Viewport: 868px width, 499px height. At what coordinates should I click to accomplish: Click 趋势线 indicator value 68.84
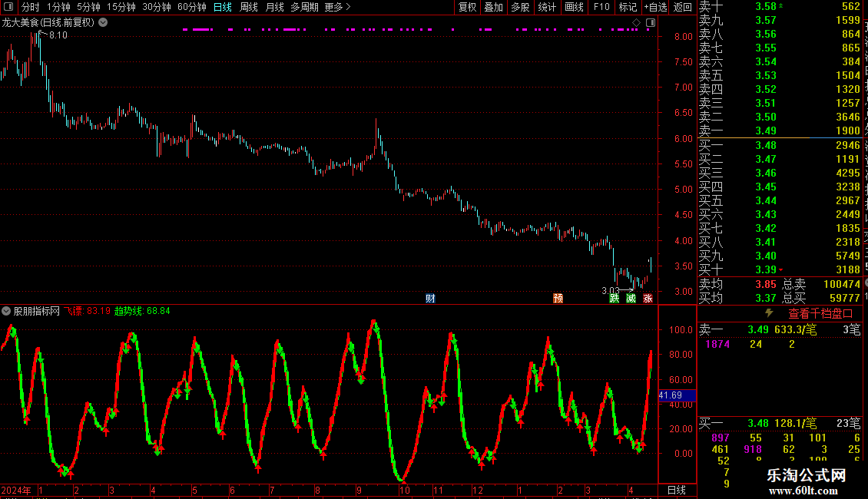157,311
